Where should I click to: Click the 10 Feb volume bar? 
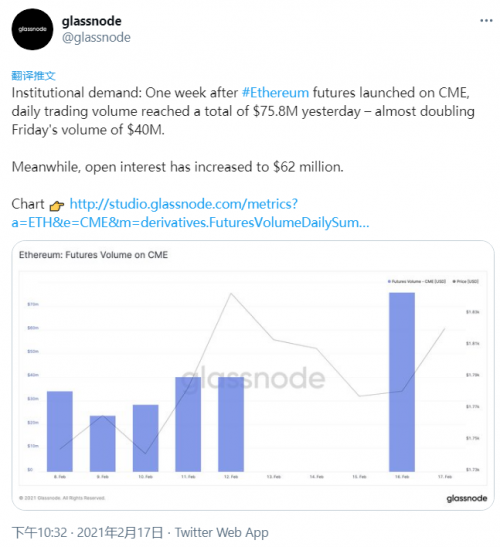click(145, 438)
